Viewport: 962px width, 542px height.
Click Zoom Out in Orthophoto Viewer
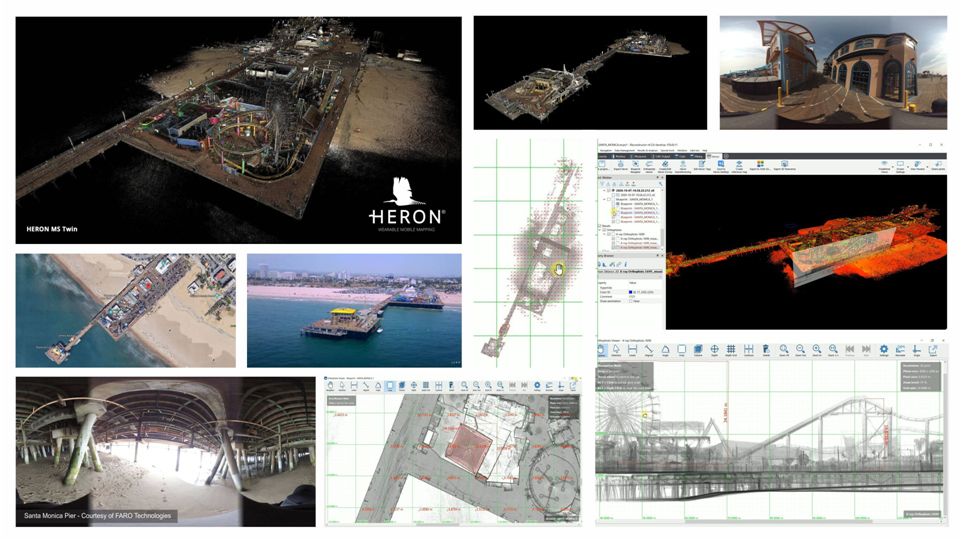tap(800, 350)
